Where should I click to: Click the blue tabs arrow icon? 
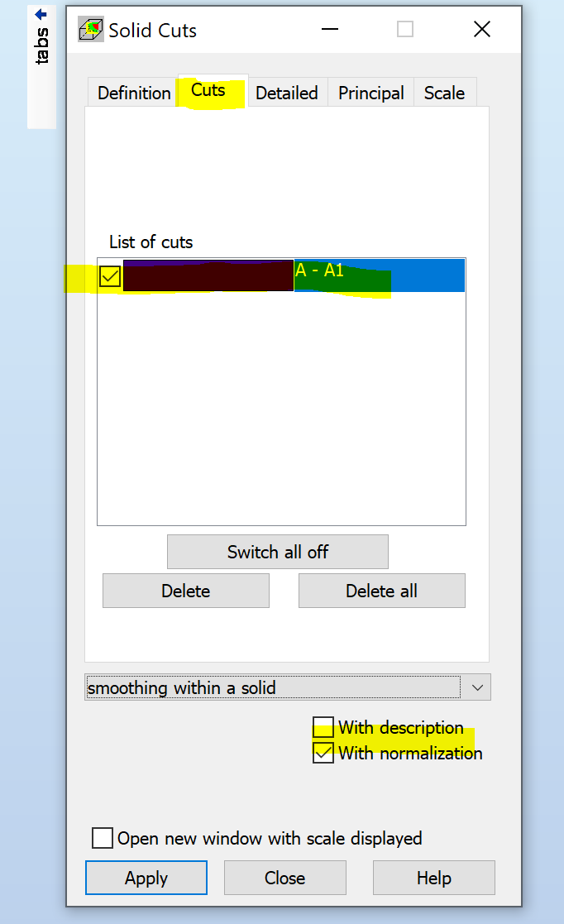click(41, 14)
